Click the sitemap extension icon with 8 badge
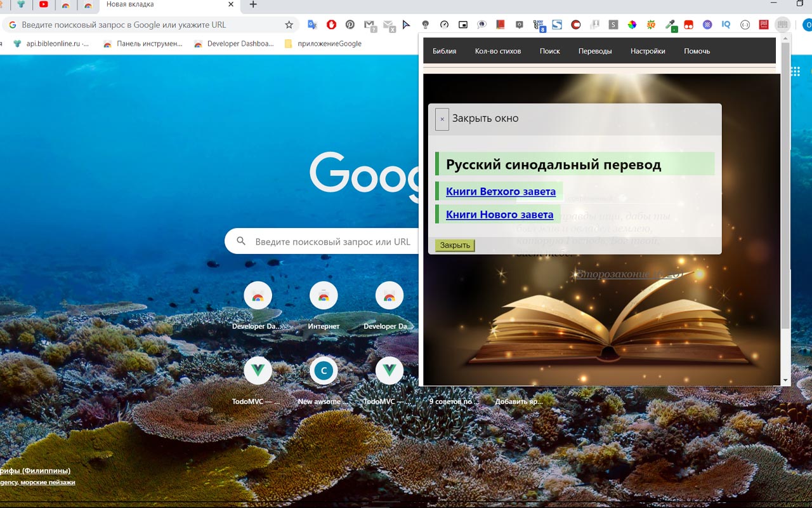The height and width of the screenshot is (508, 812). click(x=539, y=25)
